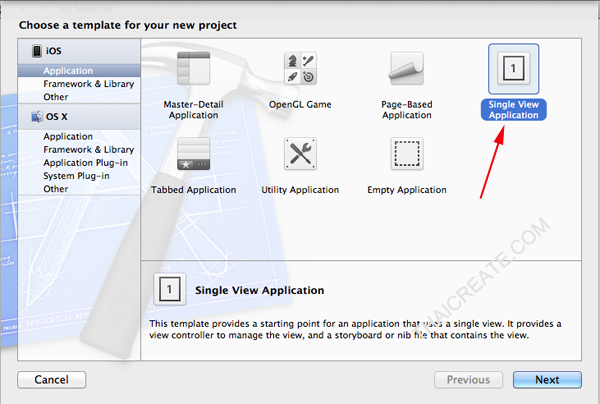Screen dimensions: 600x404
Task: Click the iOS section header
Action: pos(79,51)
